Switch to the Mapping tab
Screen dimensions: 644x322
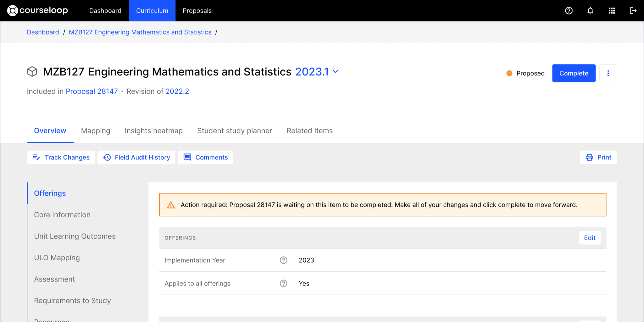point(96,130)
